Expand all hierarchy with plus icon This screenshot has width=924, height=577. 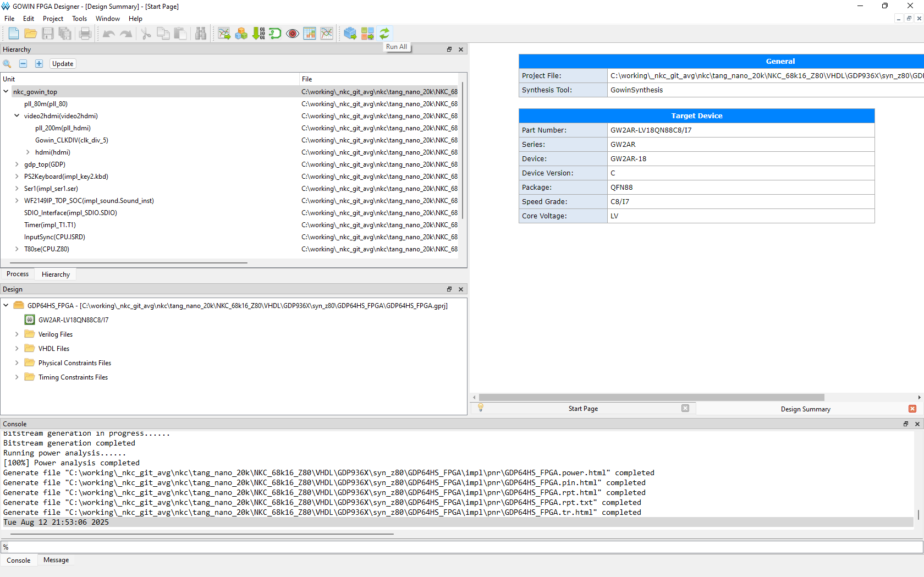(39, 64)
